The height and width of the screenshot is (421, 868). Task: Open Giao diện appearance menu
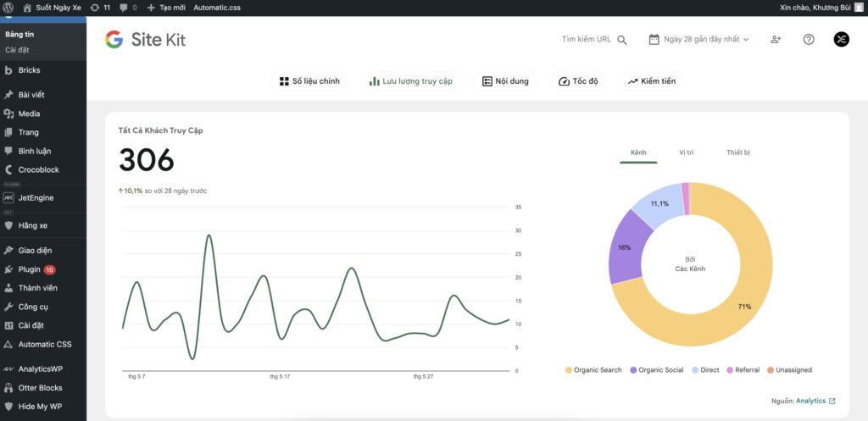[x=35, y=250]
